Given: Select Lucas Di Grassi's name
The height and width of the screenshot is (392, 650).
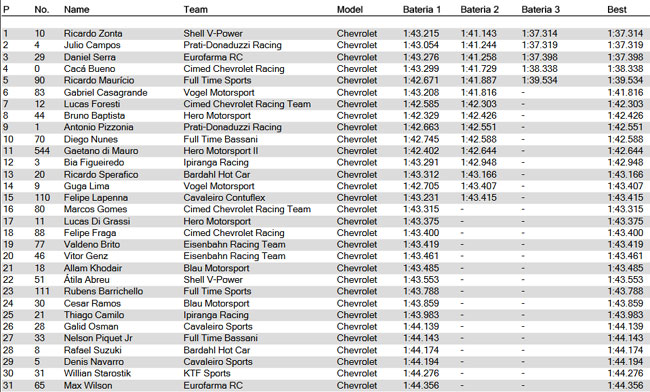Looking at the screenshot, I should pyautogui.click(x=97, y=221).
